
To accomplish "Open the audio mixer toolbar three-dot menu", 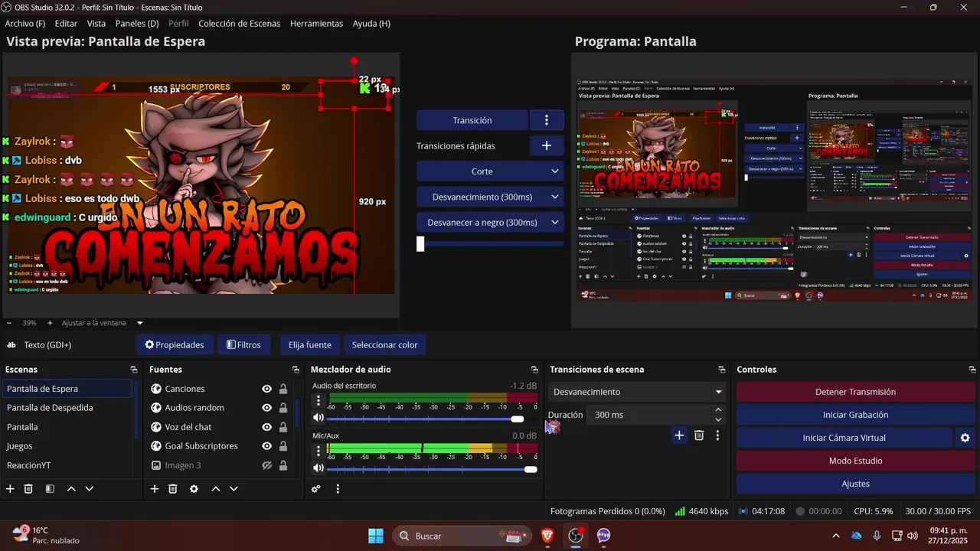I will [x=338, y=488].
